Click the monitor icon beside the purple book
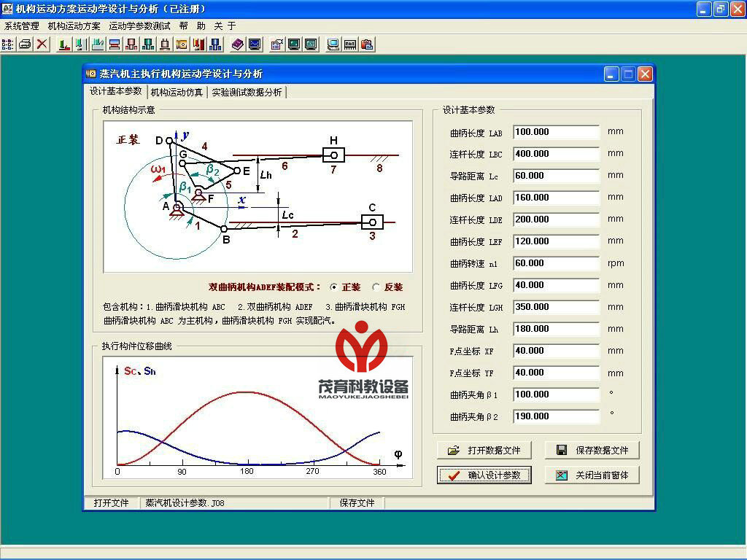747x560 pixels. tap(255, 44)
